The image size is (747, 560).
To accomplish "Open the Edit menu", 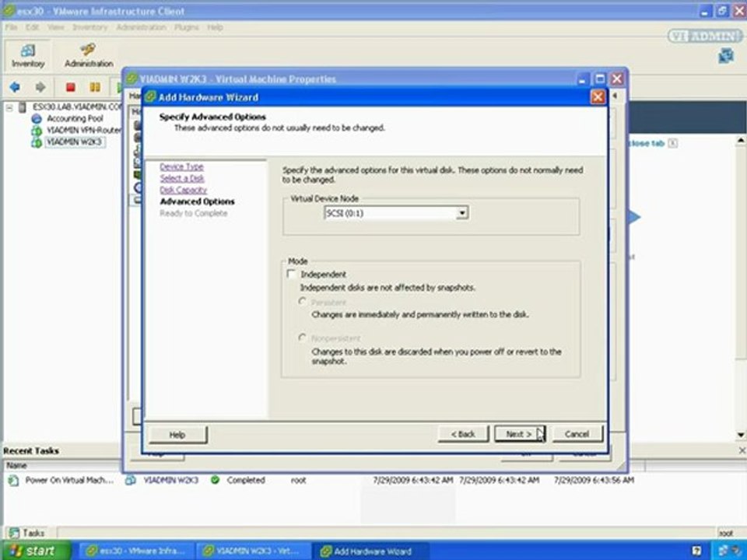I will pyautogui.click(x=33, y=27).
